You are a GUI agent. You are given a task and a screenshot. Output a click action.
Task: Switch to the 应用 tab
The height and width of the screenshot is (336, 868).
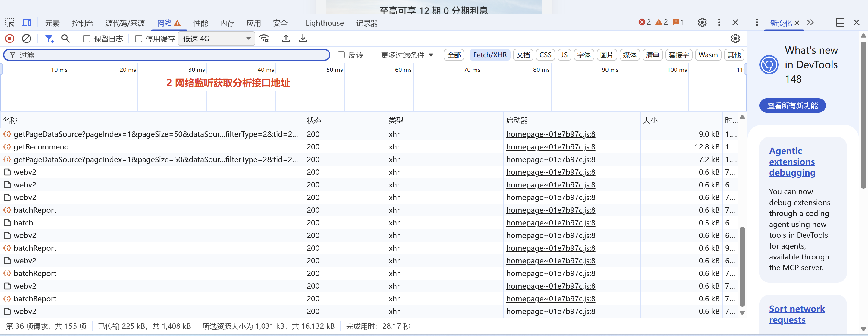(x=254, y=23)
